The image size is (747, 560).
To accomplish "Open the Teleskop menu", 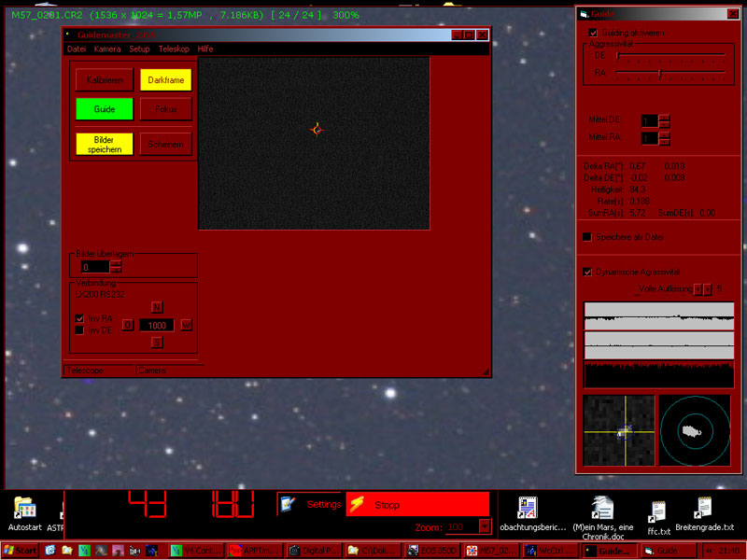I will click(174, 48).
